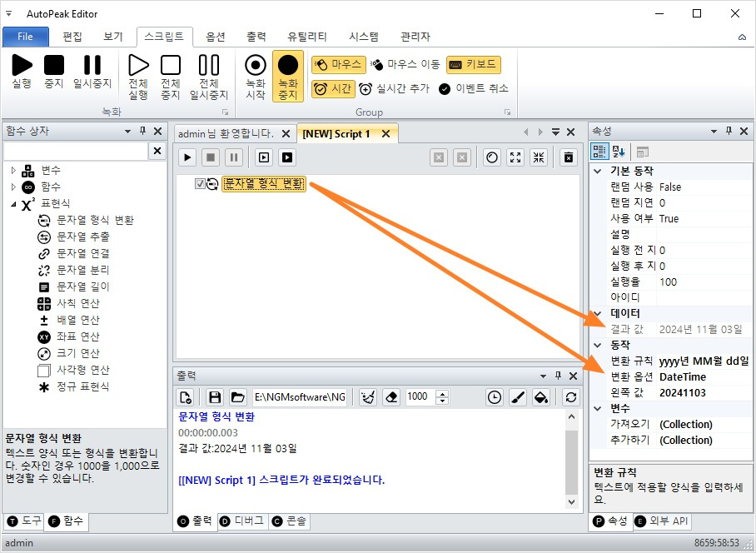
Task: Select 좌표 연산 function item
Action: point(78,336)
